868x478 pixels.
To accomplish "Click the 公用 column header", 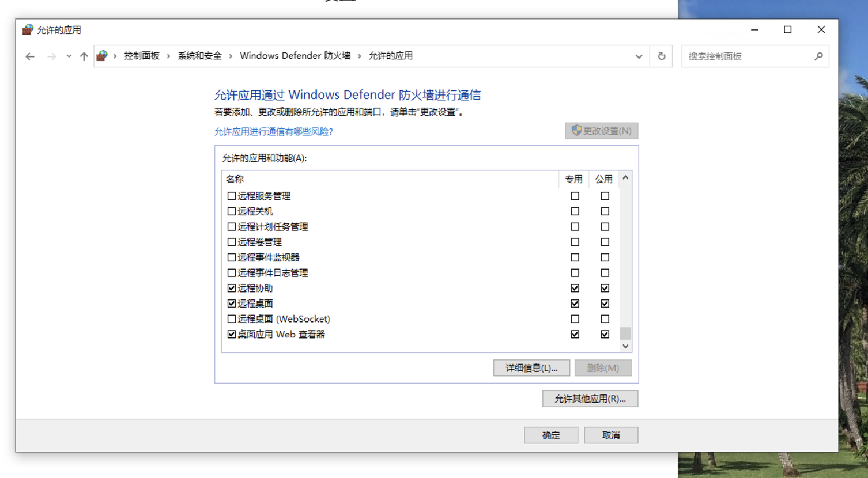I will [x=603, y=179].
